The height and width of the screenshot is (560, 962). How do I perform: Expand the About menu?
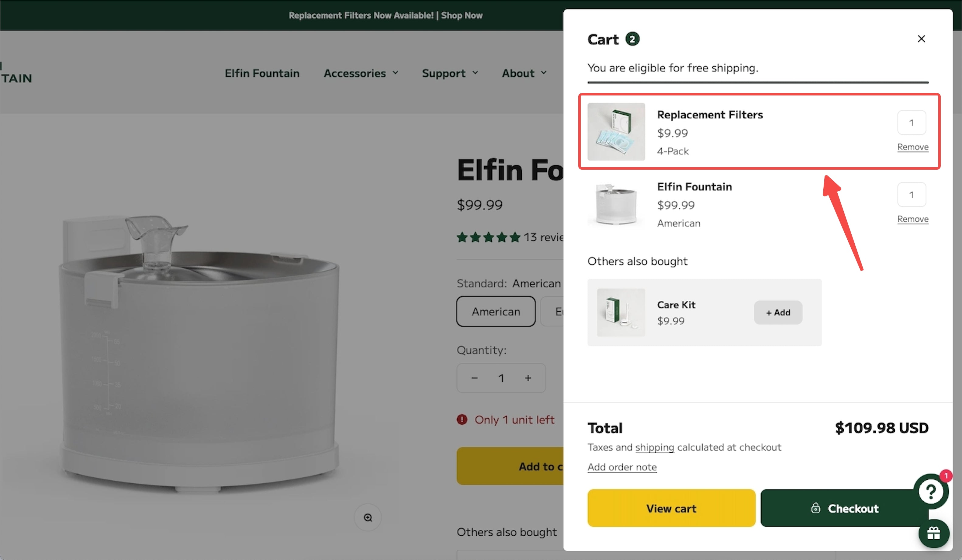pyautogui.click(x=524, y=73)
